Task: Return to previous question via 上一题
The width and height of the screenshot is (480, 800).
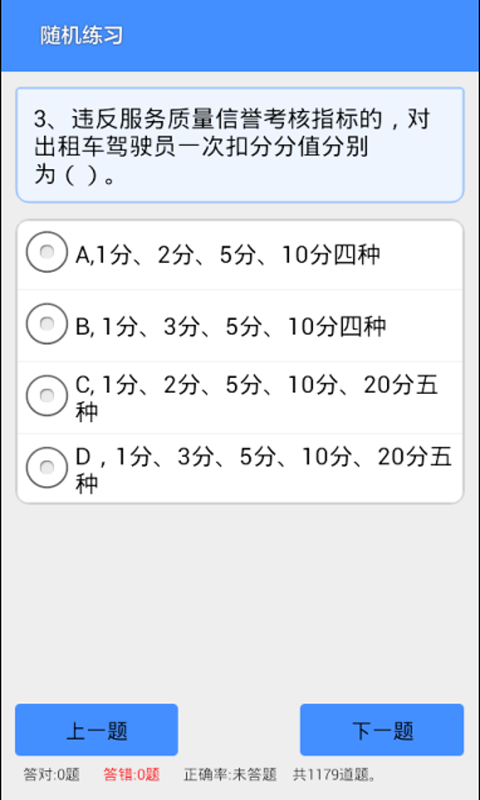Action: pyautogui.click(x=96, y=730)
